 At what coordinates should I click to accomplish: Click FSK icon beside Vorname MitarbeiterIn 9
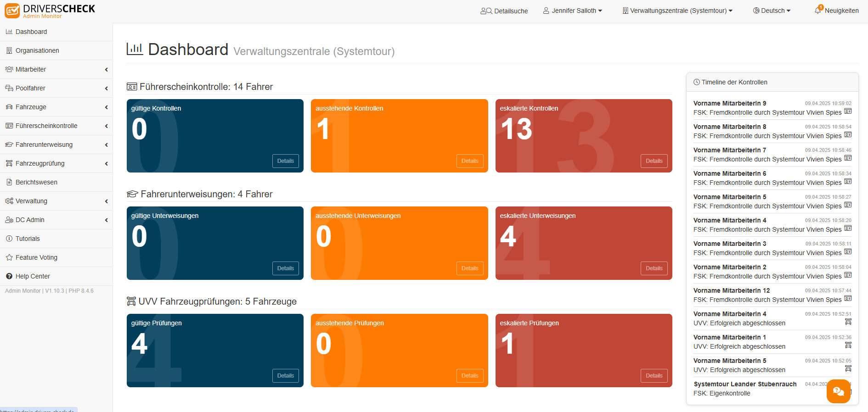coord(848,111)
